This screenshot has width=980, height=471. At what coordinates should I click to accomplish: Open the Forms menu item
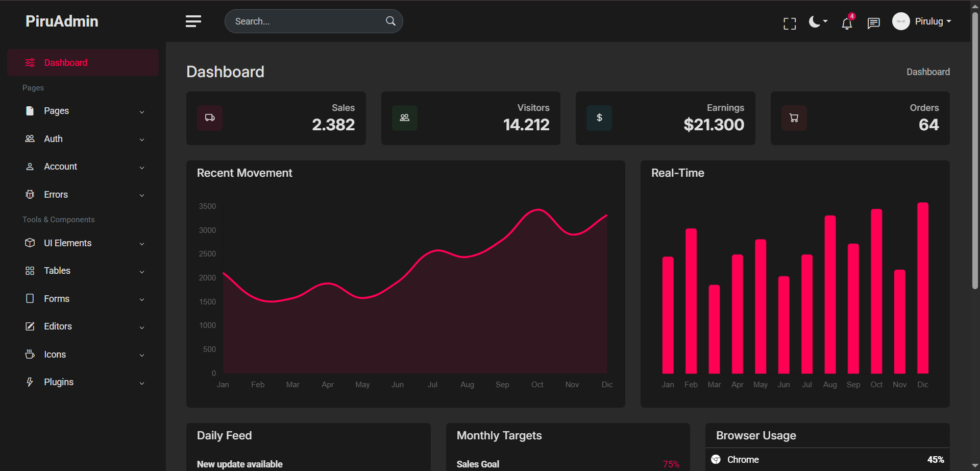[83, 299]
